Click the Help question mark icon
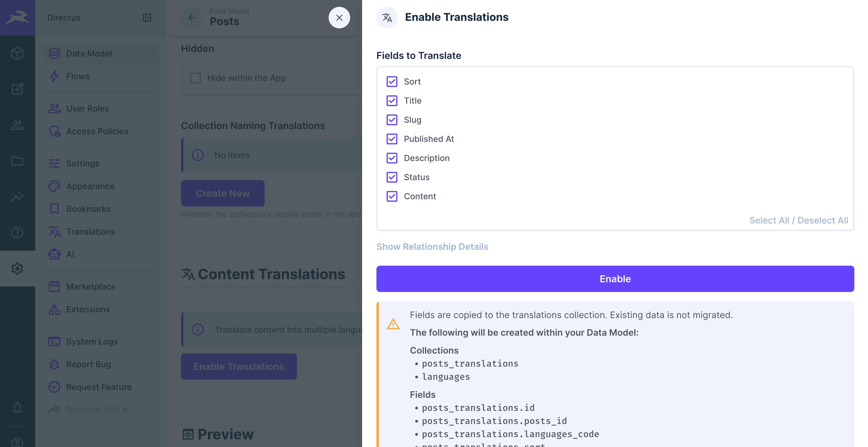Screen dimensions: 868x447 coord(17,233)
